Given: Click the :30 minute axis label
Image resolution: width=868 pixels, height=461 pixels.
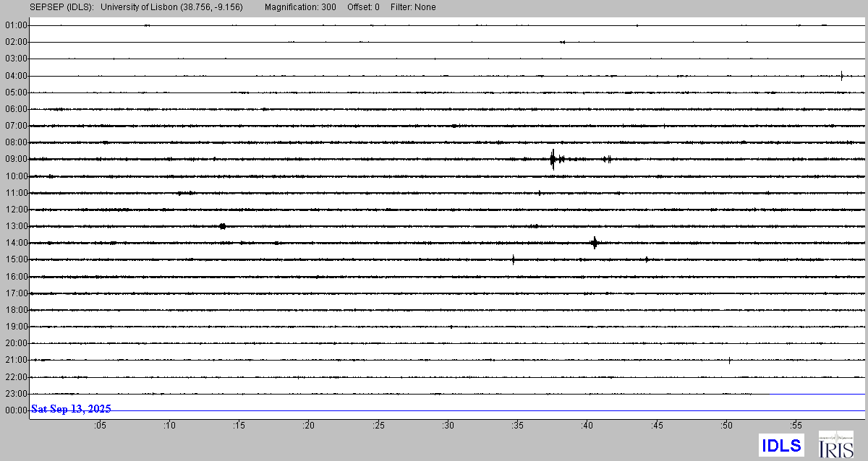Looking at the screenshot, I should tap(448, 426).
